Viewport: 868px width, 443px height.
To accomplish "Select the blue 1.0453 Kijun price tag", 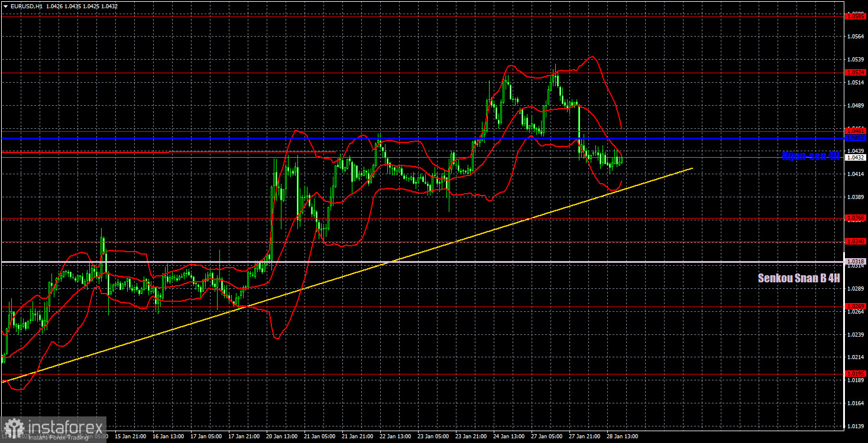I will tap(856, 138).
